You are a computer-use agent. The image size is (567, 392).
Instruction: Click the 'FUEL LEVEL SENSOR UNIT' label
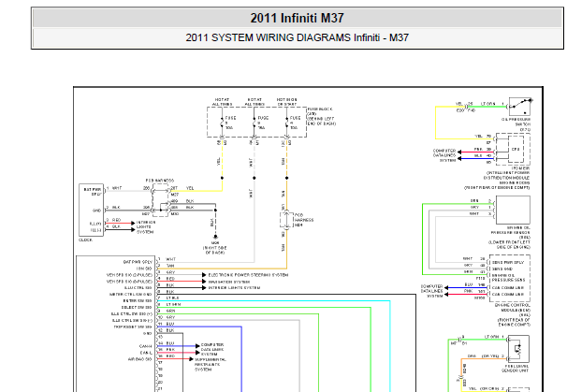(x=515, y=368)
